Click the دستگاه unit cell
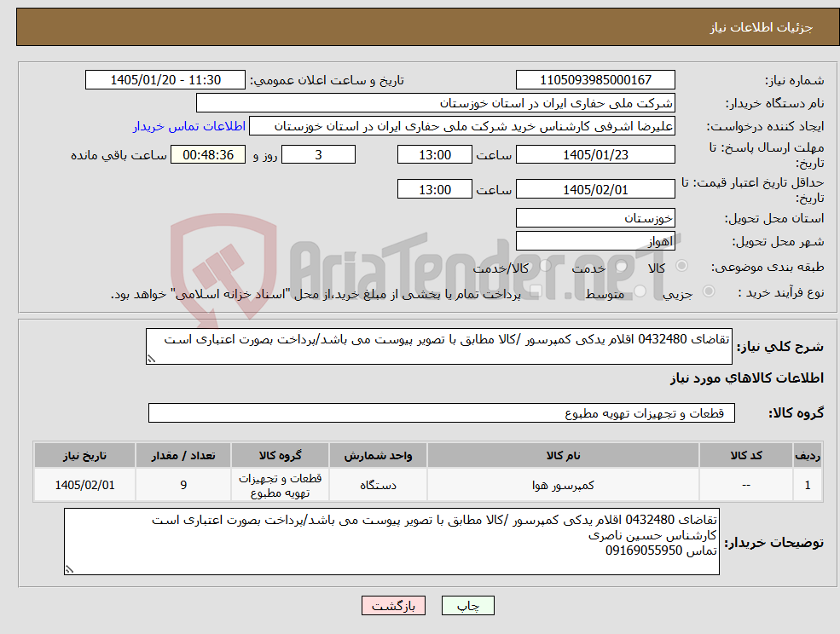This screenshot has width=840, height=634. (x=378, y=485)
